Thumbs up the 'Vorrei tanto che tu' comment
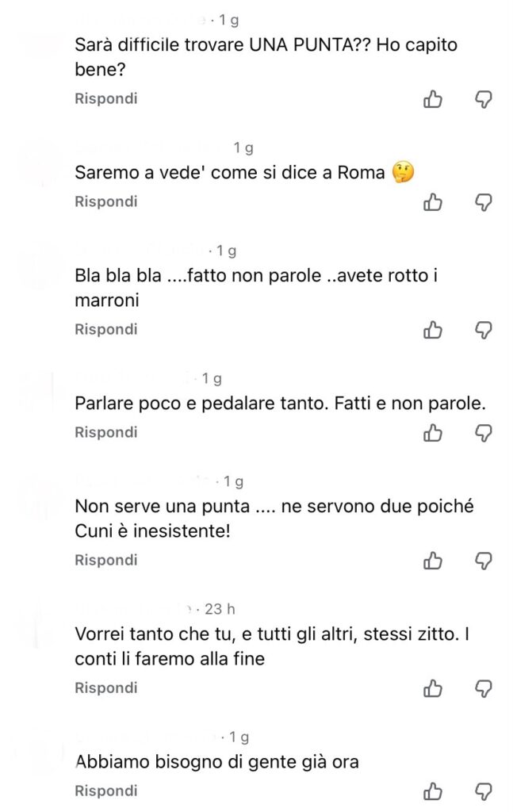The width and height of the screenshot is (513, 812). (433, 688)
